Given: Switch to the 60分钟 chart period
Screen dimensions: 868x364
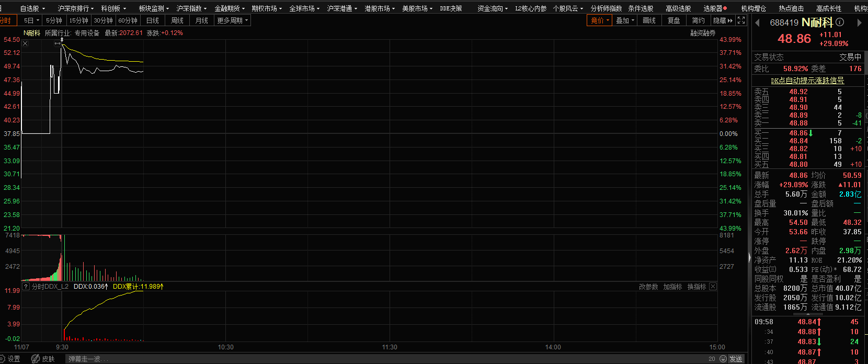Looking at the screenshot, I should click(128, 20).
